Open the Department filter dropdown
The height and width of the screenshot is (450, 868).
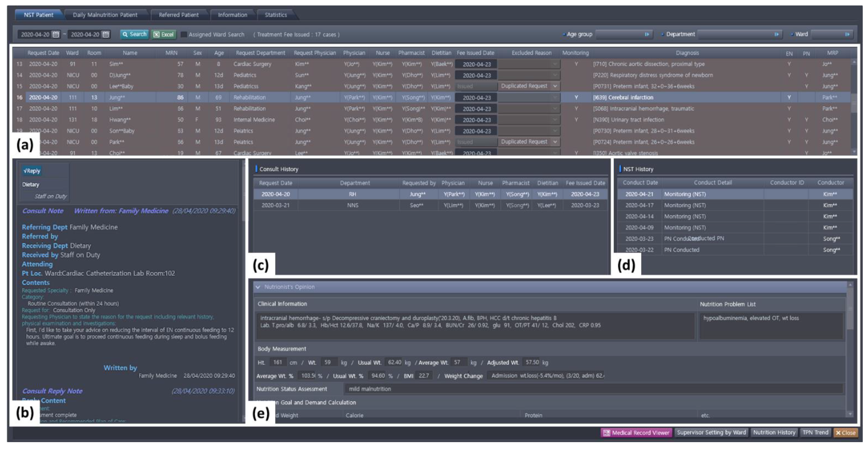coord(776,34)
